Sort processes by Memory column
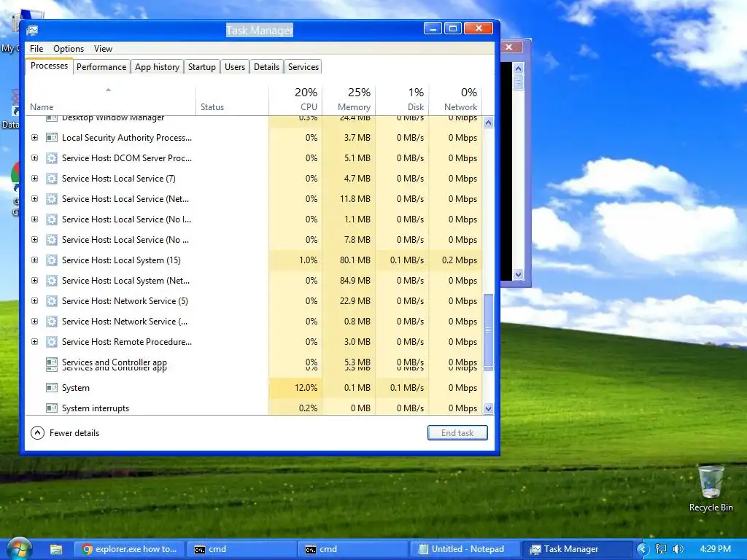This screenshot has width=747, height=560. pos(349,99)
